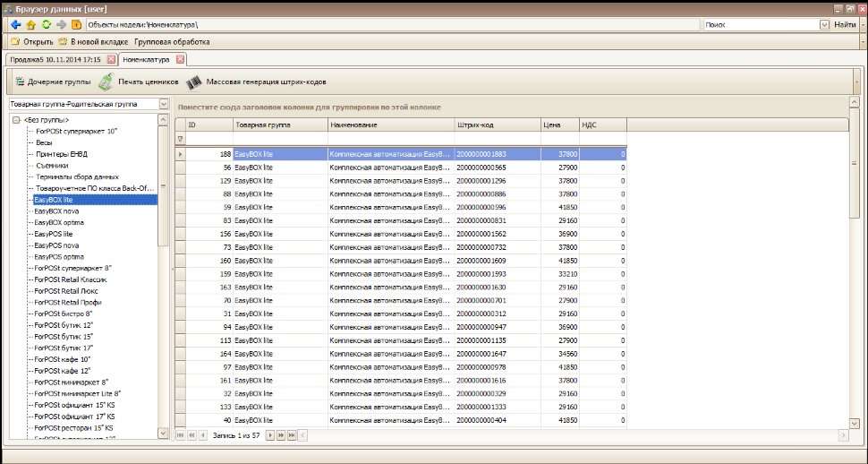
Task: Click the Наименование filter row cell
Action: tap(391, 139)
